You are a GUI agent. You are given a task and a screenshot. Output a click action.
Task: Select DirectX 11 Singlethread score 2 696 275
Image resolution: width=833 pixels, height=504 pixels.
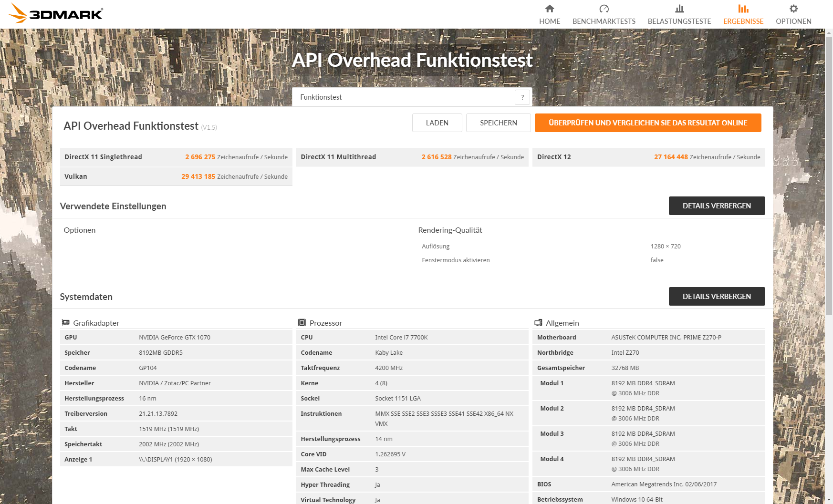coord(200,157)
